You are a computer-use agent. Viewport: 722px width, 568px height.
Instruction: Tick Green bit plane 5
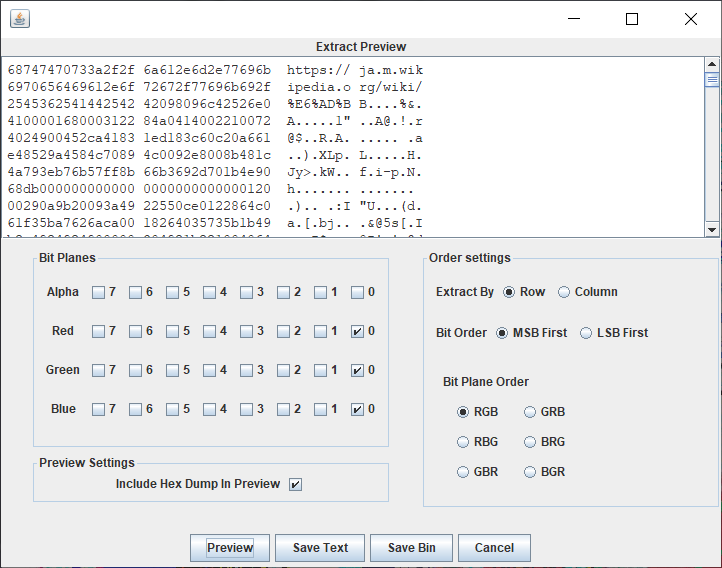172,371
